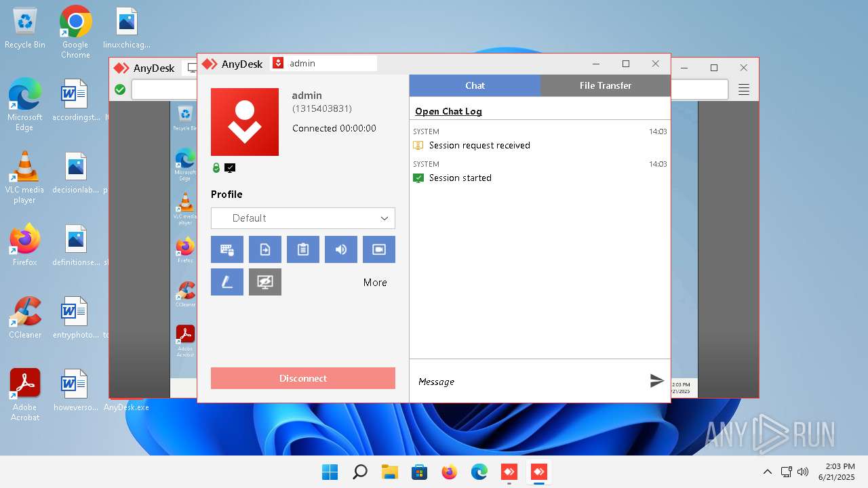
Task: Open CCleaner desktop shortcut
Action: pos(25,317)
